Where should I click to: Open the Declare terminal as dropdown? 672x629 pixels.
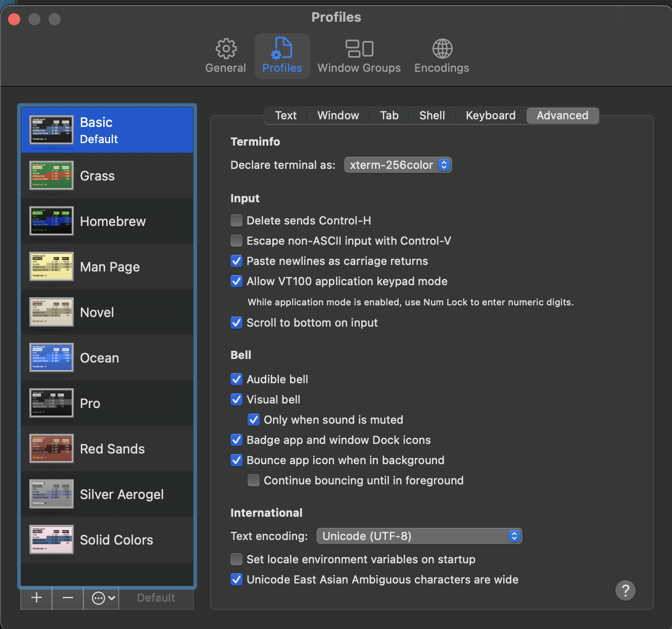pos(398,165)
